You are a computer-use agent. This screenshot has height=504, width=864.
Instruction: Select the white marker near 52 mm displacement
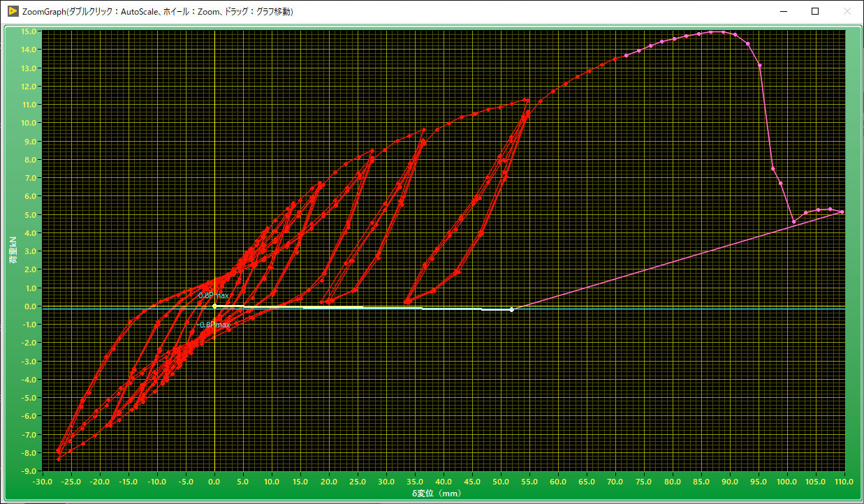(x=512, y=309)
